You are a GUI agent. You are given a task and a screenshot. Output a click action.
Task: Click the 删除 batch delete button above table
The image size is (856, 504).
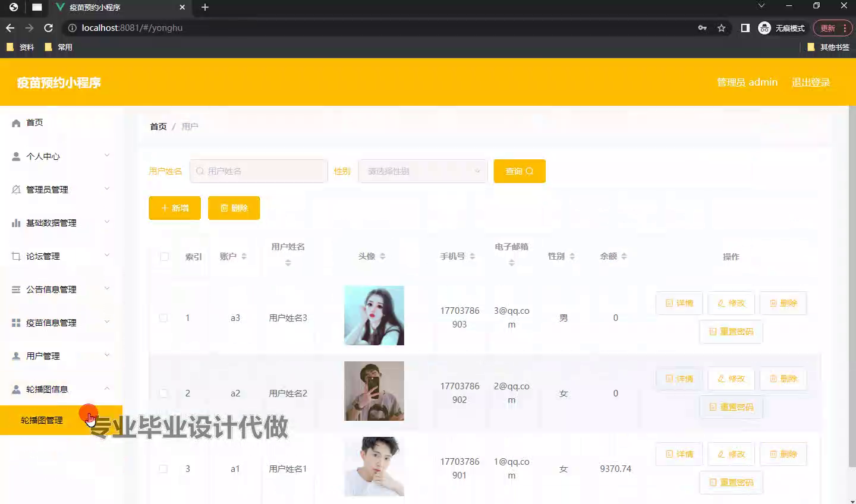(234, 208)
